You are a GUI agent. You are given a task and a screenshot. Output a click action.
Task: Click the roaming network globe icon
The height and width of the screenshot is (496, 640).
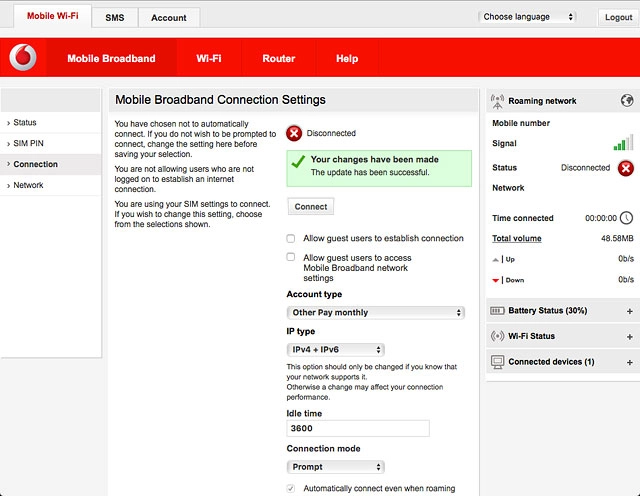(x=627, y=101)
